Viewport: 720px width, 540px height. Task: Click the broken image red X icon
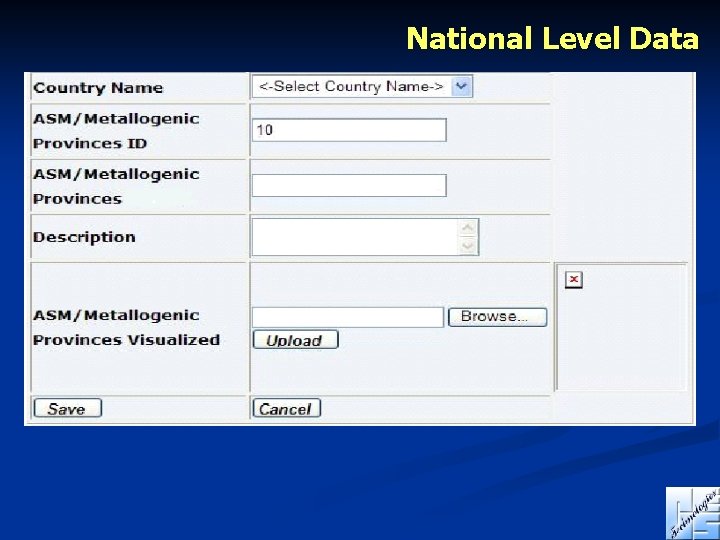click(x=574, y=280)
